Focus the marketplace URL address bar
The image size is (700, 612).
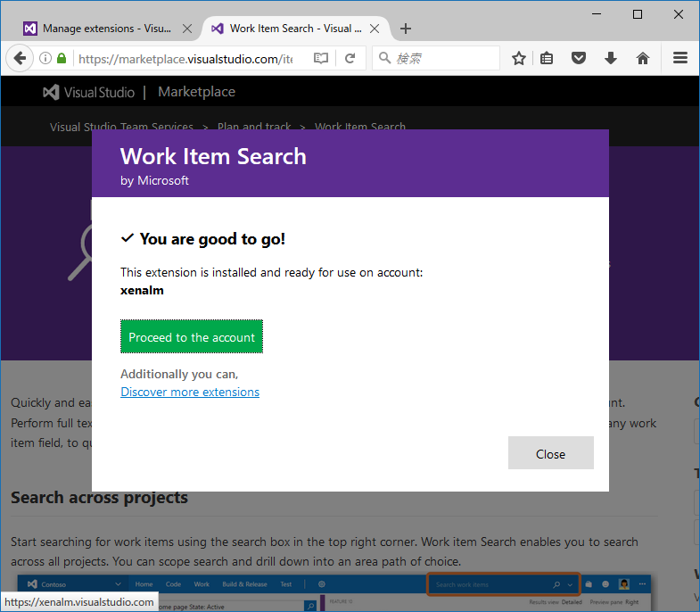coord(185,59)
